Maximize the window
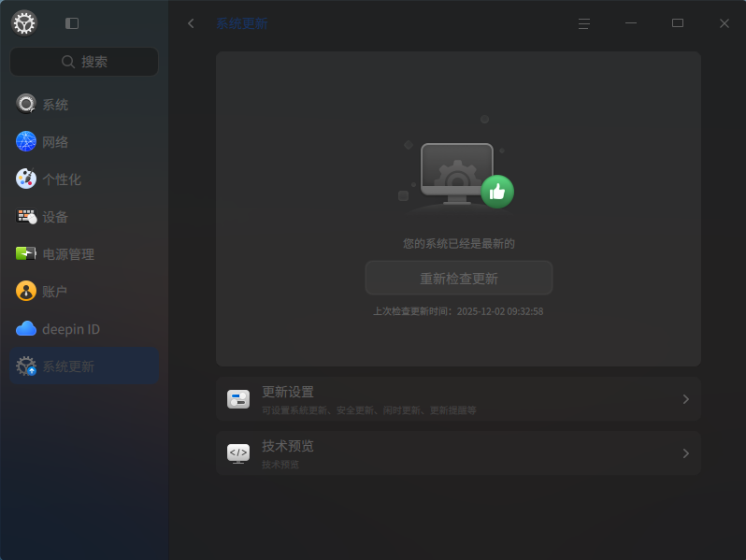 coord(678,22)
